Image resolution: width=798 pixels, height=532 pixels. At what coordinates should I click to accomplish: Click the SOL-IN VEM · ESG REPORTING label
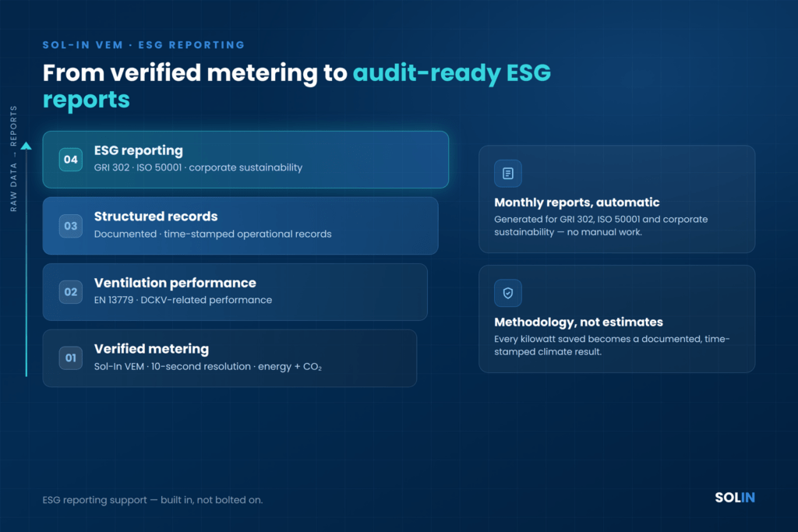[143, 44]
